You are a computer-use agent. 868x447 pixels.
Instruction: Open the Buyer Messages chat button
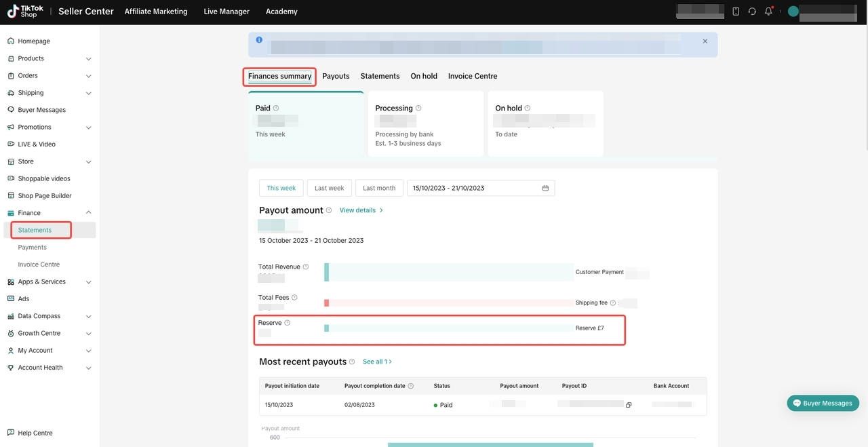point(823,403)
